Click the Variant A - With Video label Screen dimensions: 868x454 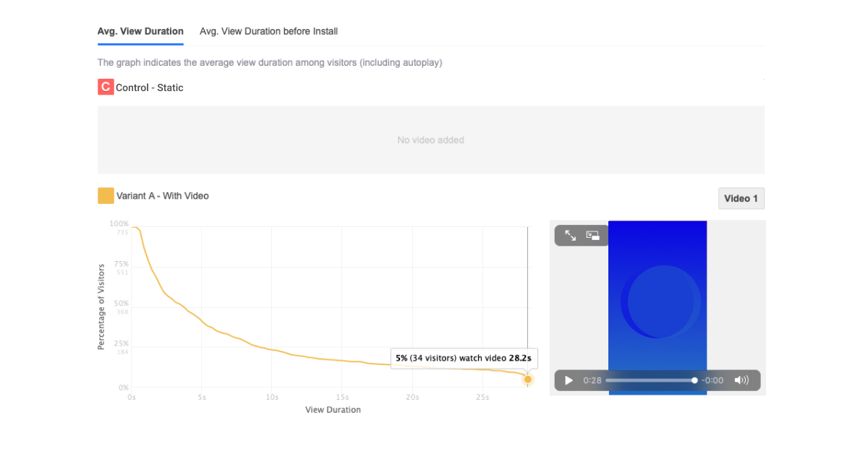coord(163,196)
